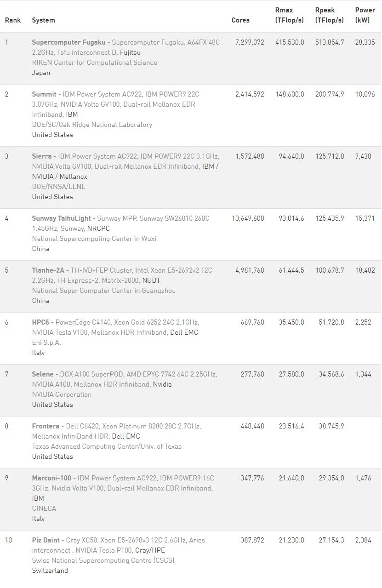
Task: Click the Cray/HPE vendor name
Action: pyautogui.click(x=150, y=550)
